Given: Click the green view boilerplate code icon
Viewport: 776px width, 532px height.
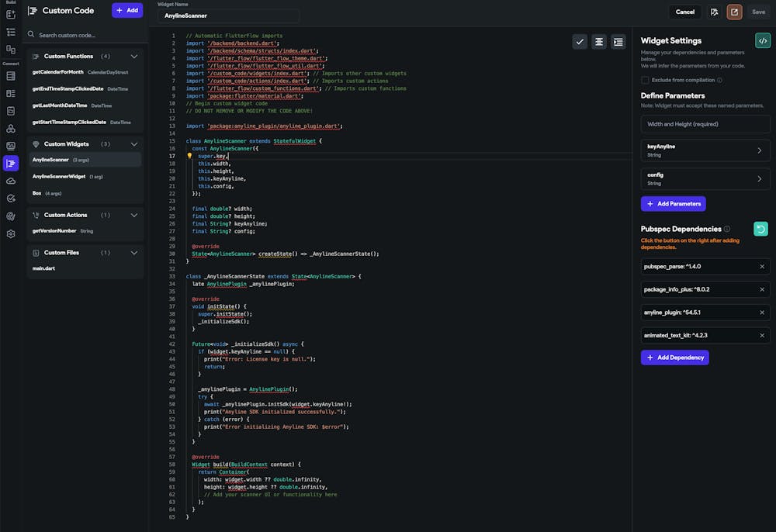Looking at the screenshot, I should 762,40.
